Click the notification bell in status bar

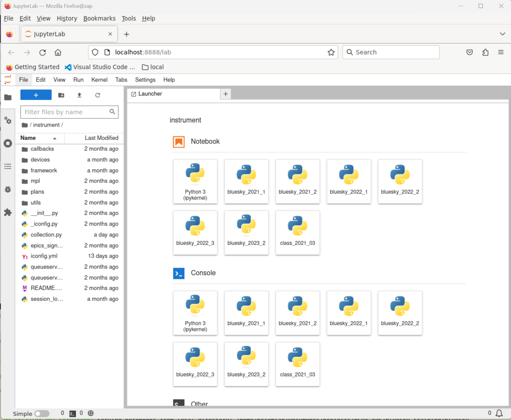499,413
